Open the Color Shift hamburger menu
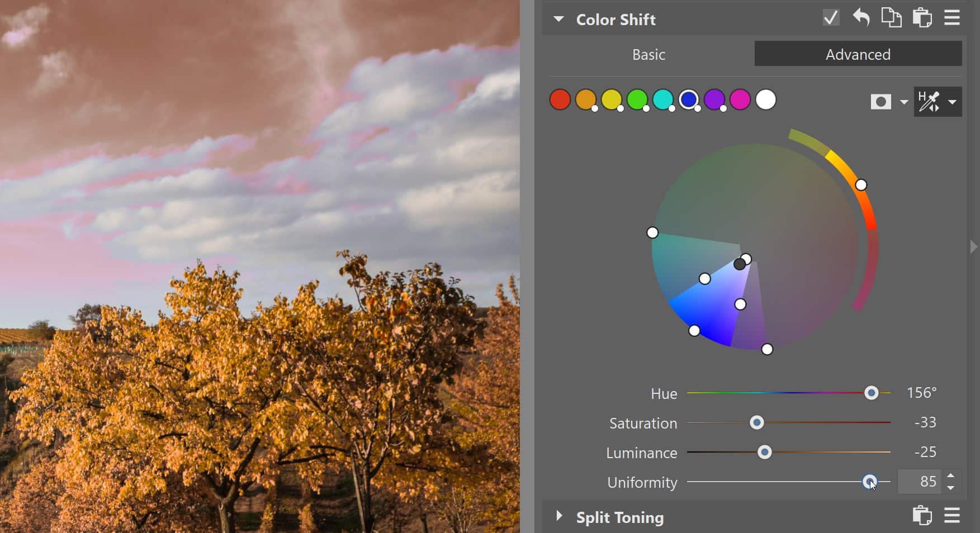The width and height of the screenshot is (980, 533). (x=952, y=18)
